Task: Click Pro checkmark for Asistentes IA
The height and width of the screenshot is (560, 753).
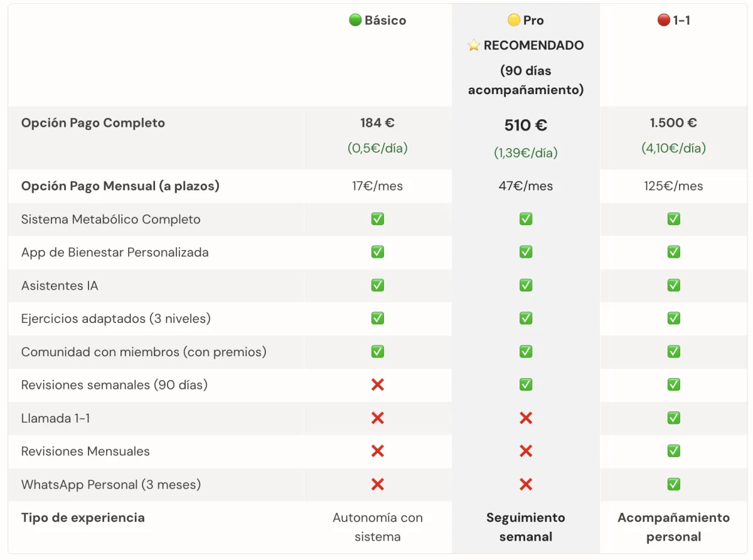Action: [526, 285]
